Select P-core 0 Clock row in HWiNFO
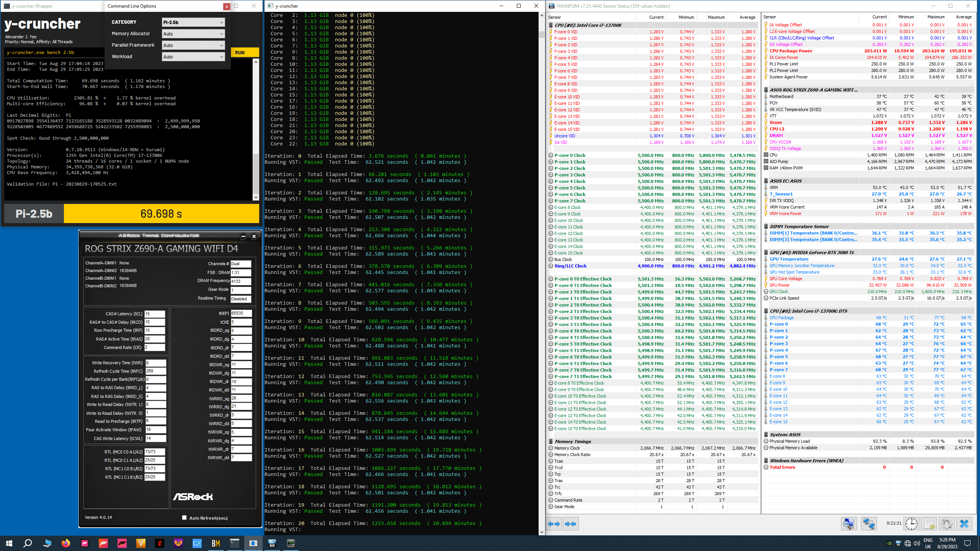The width and height of the screenshot is (980, 551). pyautogui.click(x=652, y=155)
